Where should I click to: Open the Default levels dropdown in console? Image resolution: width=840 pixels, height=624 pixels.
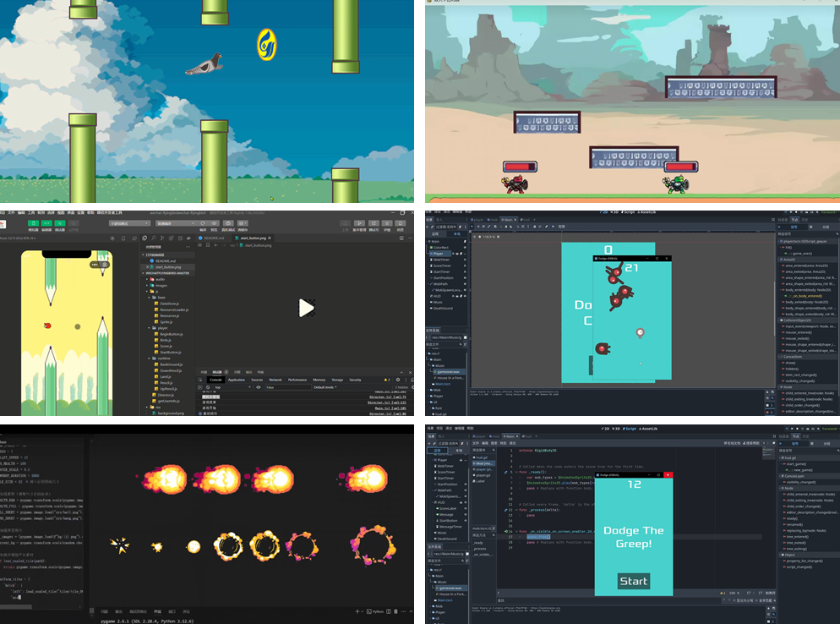click(325, 387)
